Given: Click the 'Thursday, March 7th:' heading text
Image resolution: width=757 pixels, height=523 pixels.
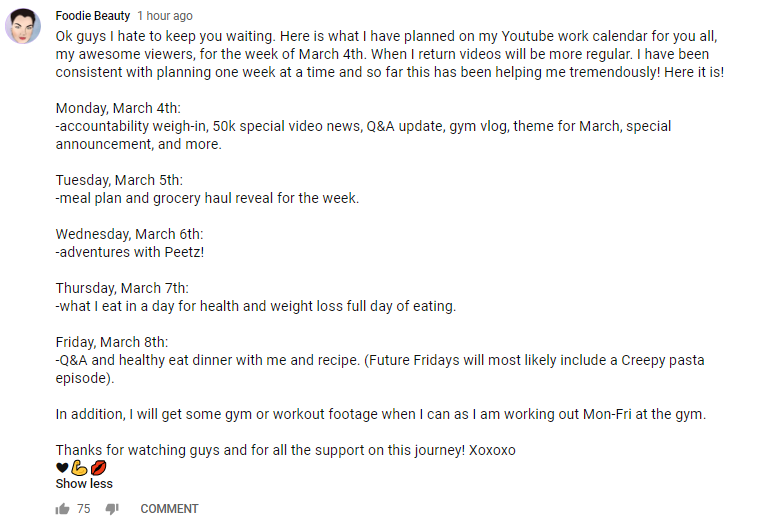Looking at the screenshot, I should [122, 288].
